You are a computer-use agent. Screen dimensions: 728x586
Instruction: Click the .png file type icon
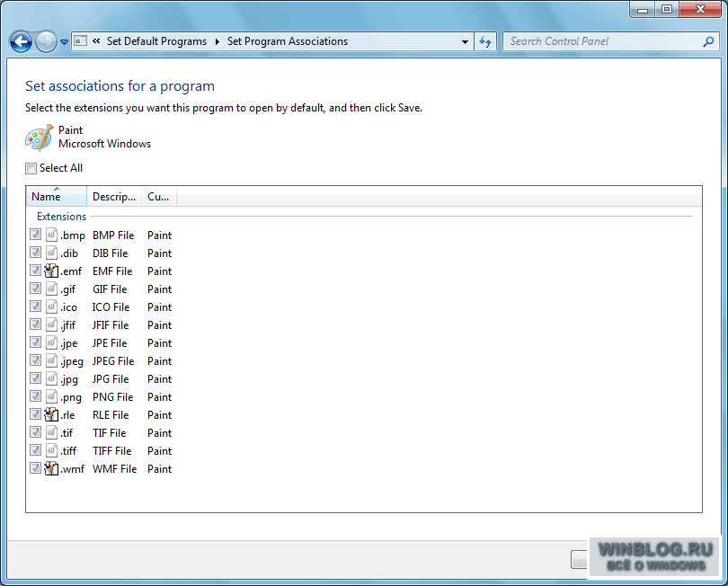[51, 397]
